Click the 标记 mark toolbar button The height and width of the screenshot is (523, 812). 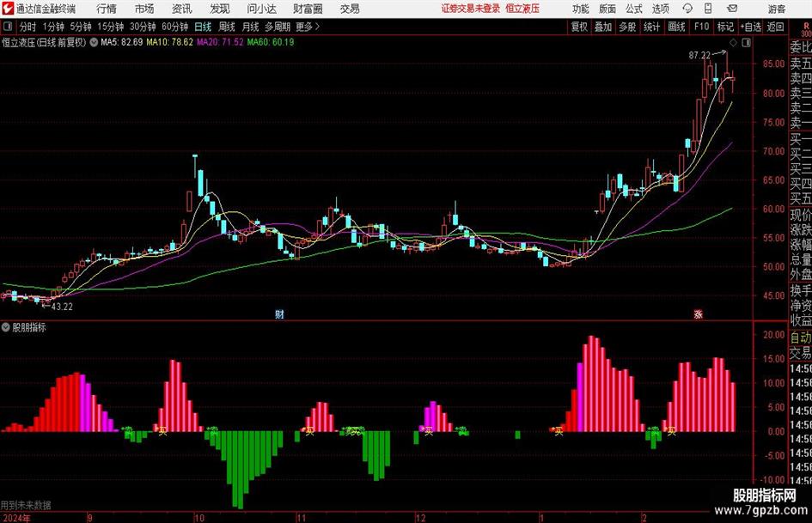point(725,27)
